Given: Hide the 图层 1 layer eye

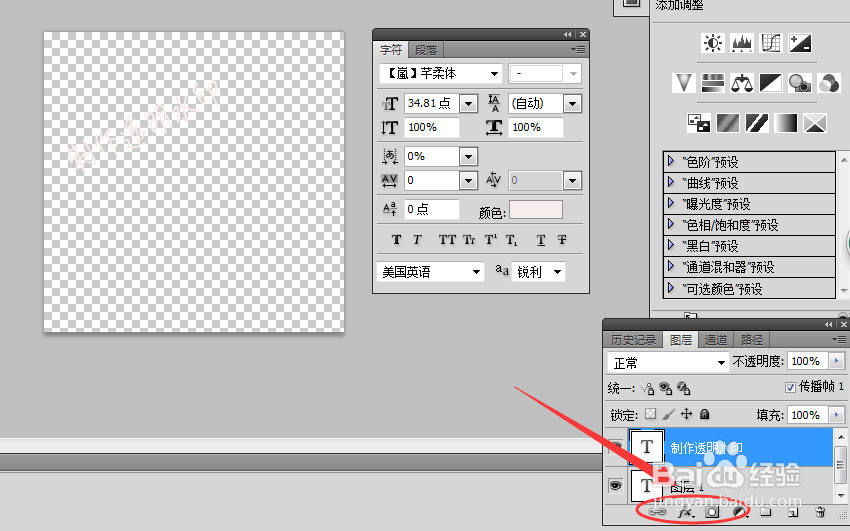Looking at the screenshot, I should pyautogui.click(x=615, y=485).
